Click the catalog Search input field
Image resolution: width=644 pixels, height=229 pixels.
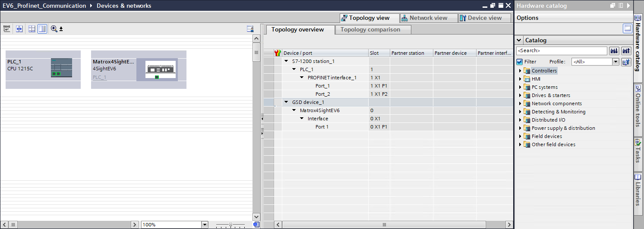[561, 51]
